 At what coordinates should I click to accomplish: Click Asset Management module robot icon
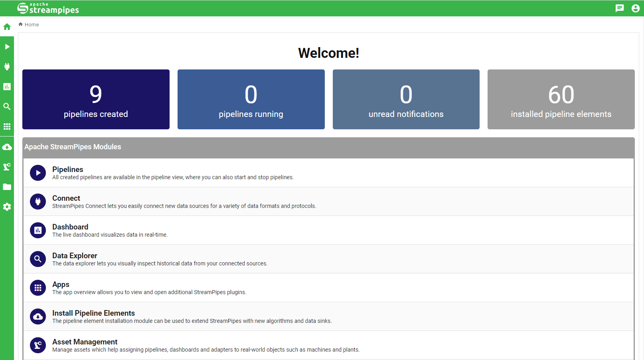pos(38,345)
